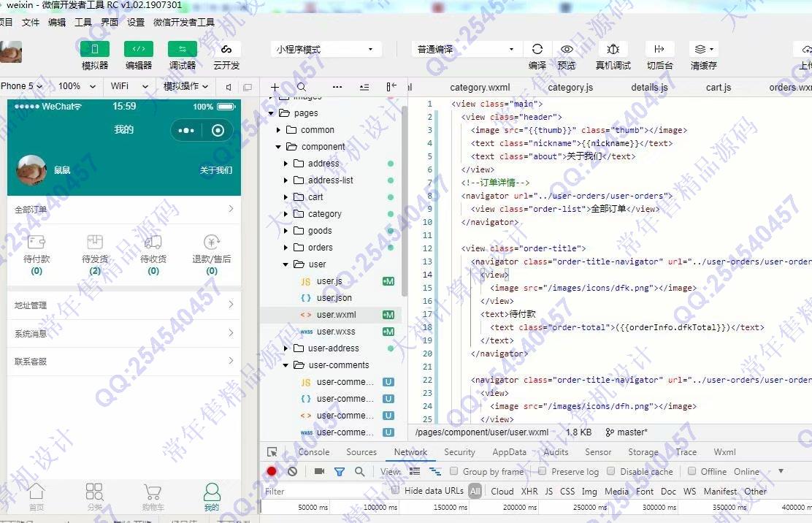The width and height of the screenshot is (812, 523).
Task: Click the capture screenshots camera icon
Action: [320, 471]
